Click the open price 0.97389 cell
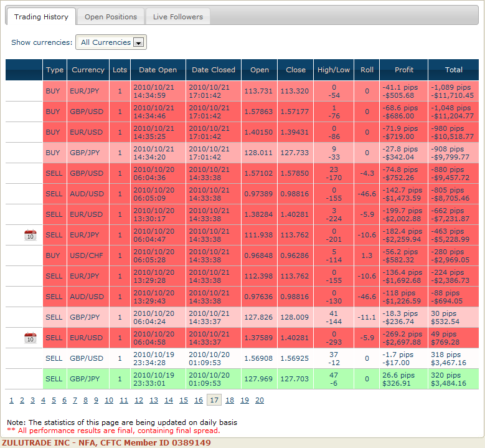This screenshot has width=485, height=448. [x=260, y=194]
